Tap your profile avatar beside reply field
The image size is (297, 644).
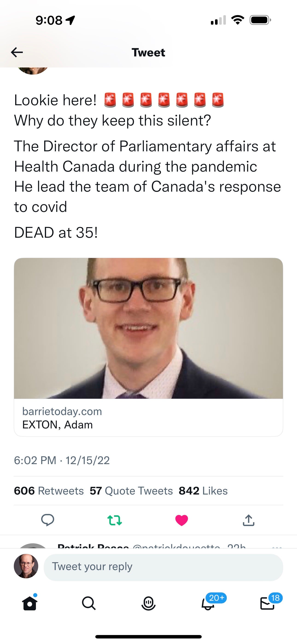pyautogui.click(x=26, y=567)
